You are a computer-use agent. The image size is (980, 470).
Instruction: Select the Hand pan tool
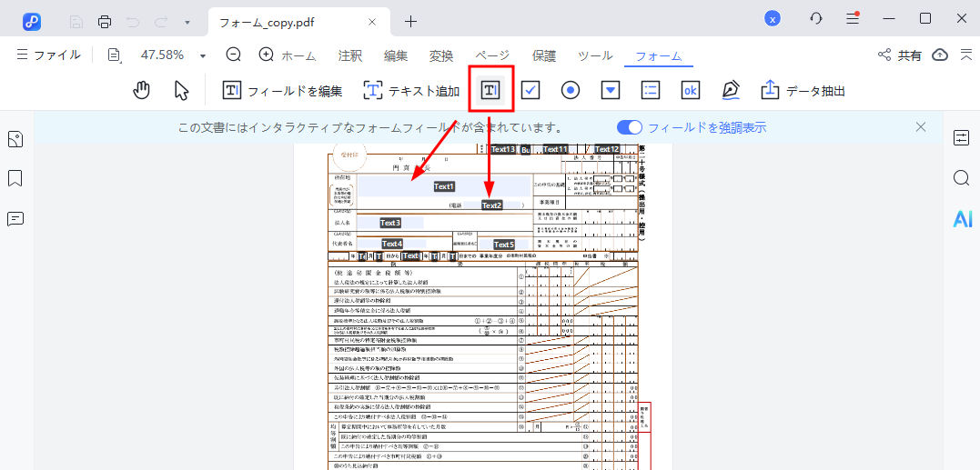click(143, 91)
